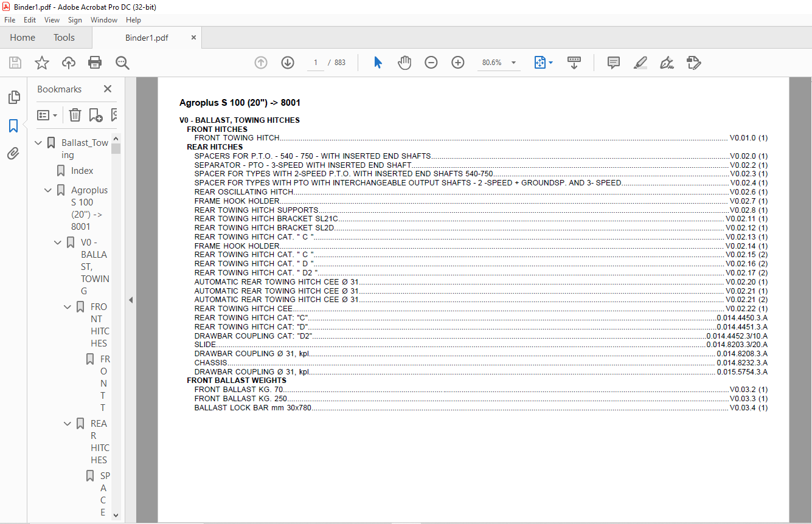This screenshot has width=812, height=524.
Task: Click the bookmarks panel scrollbar thumb
Action: 116,149
